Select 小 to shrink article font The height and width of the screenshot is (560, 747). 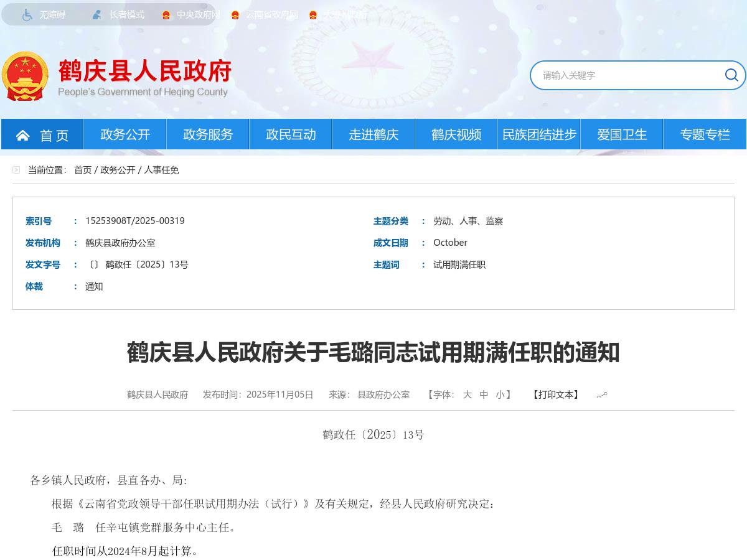[500, 394]
